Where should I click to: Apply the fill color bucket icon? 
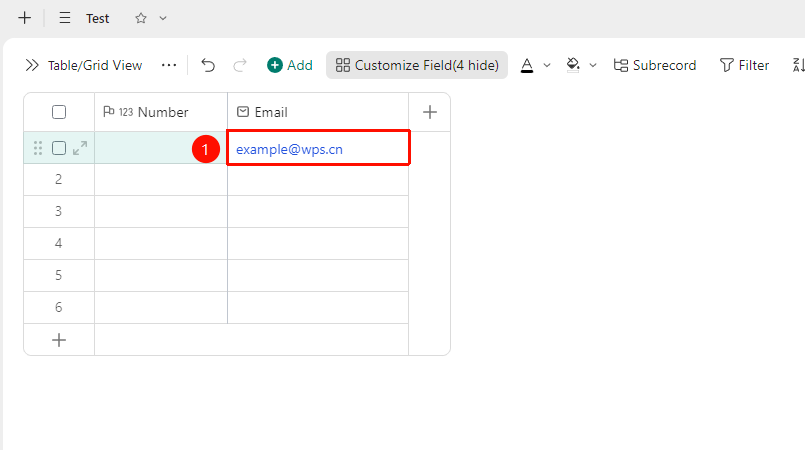click(573, 65)
